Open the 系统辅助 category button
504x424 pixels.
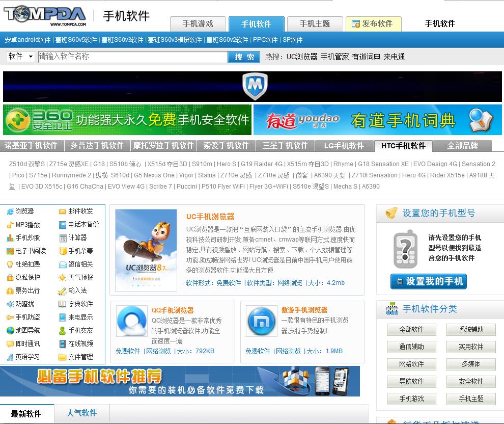tap(471, 330)
